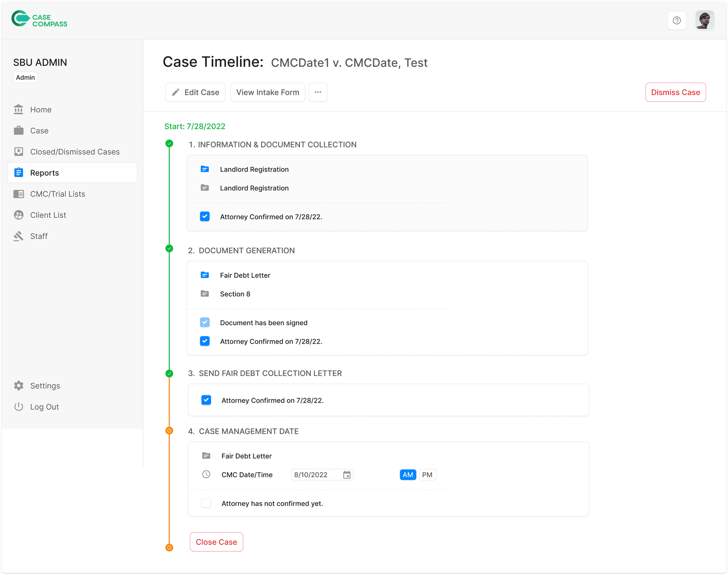Open the user profile avatar
Screen dimensions: 728x575
pos(704,21)
